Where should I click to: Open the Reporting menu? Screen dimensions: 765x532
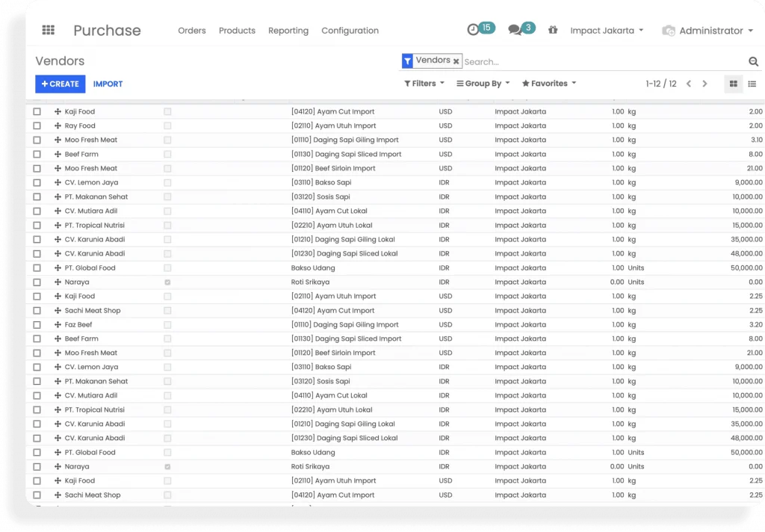(x=288, y=30)
